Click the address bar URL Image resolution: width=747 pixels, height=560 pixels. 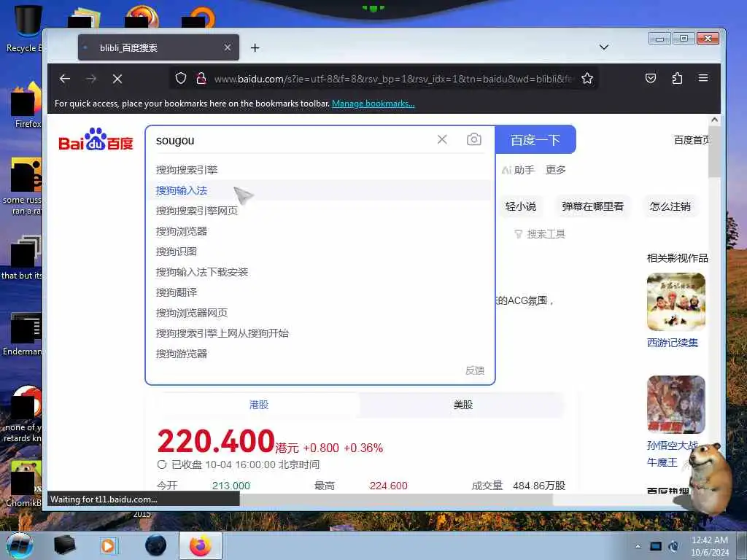point(393,79)
